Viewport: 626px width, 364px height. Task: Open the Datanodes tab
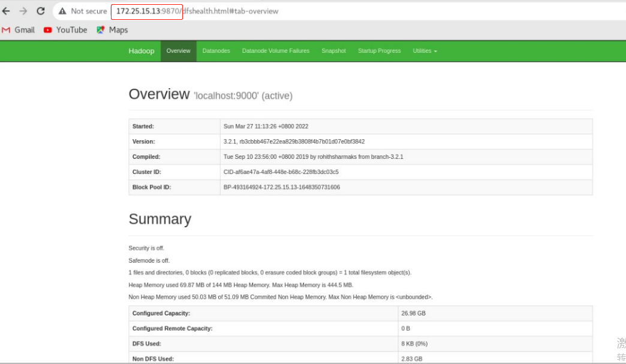point(216,51)
